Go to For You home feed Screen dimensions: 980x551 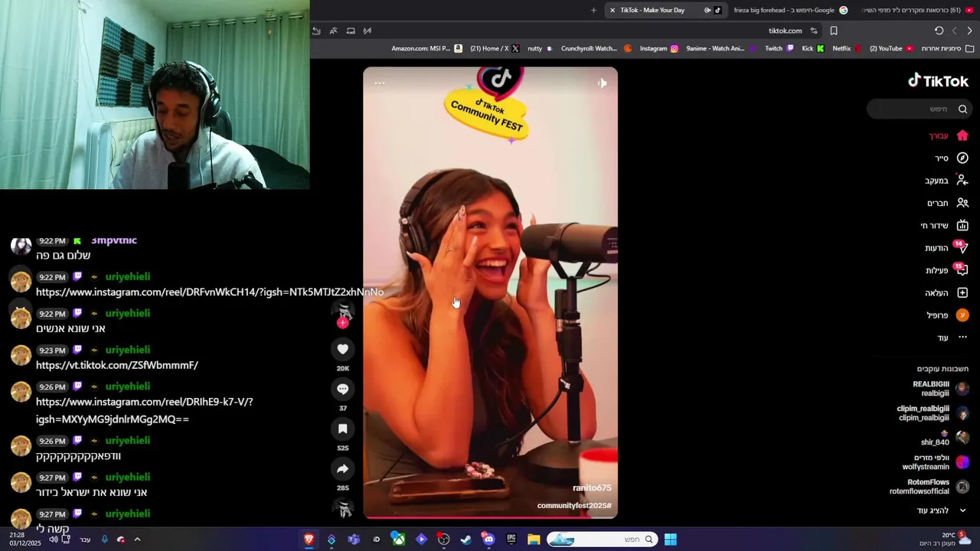coord(949,135)
